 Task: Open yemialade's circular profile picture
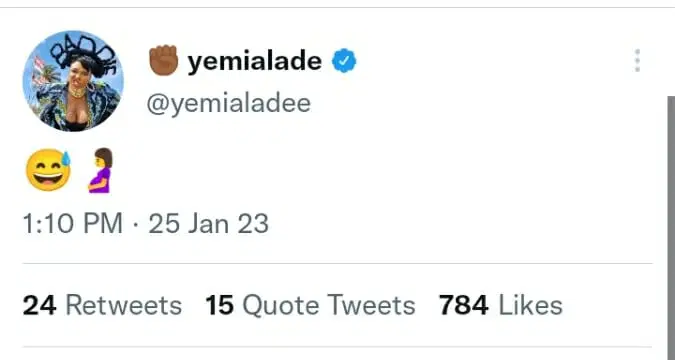coord(73,81)
